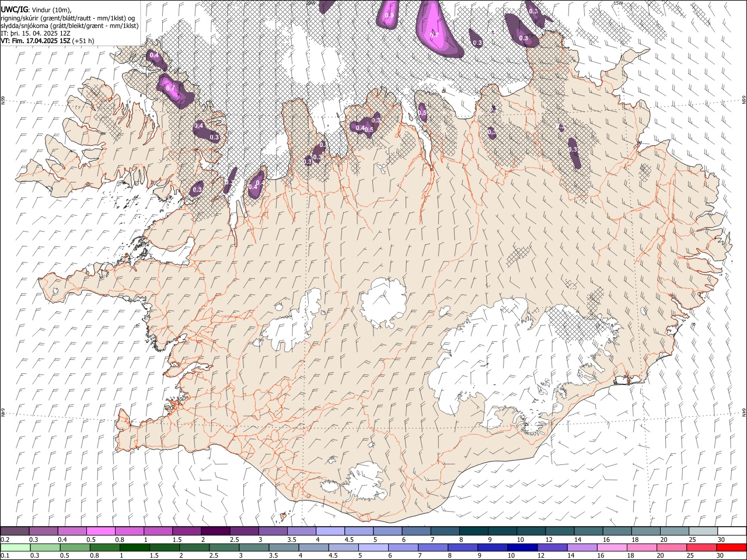The height and width of the screenshot is (560, 747).
Task: Click the IT: þri. 15. 04. 2025 12Z line
Action: (36, 33)
